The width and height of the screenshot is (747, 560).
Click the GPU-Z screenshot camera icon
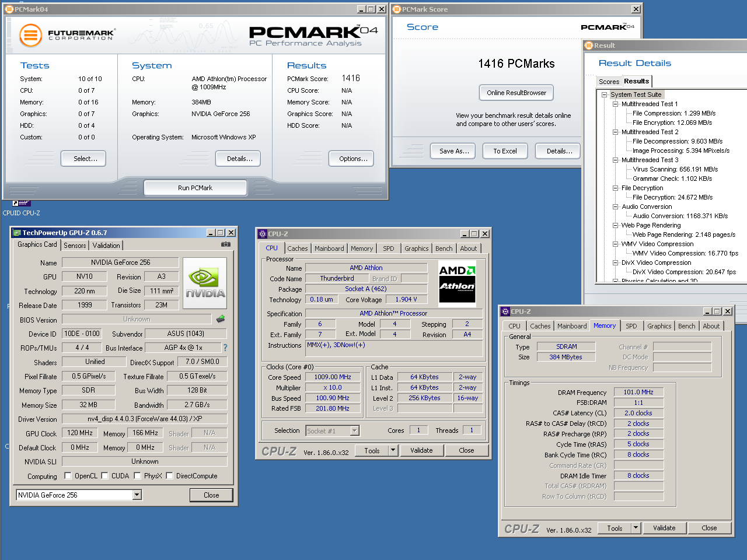click(226, 244)
